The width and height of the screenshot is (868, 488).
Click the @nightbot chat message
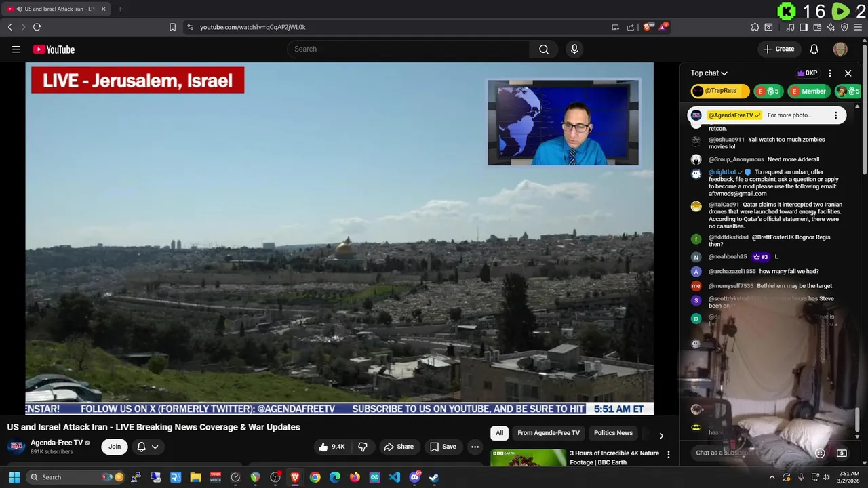(x=766, y=183)
